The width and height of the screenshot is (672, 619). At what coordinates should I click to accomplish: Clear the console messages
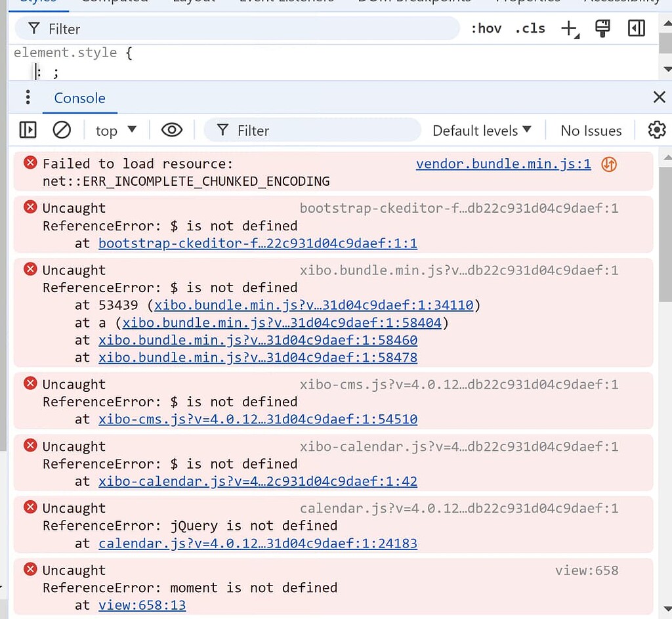(x=62, y=130)
